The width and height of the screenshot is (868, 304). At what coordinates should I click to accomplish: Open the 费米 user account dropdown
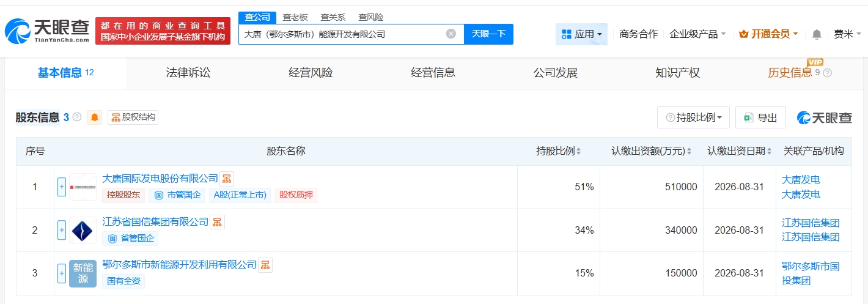847,34
